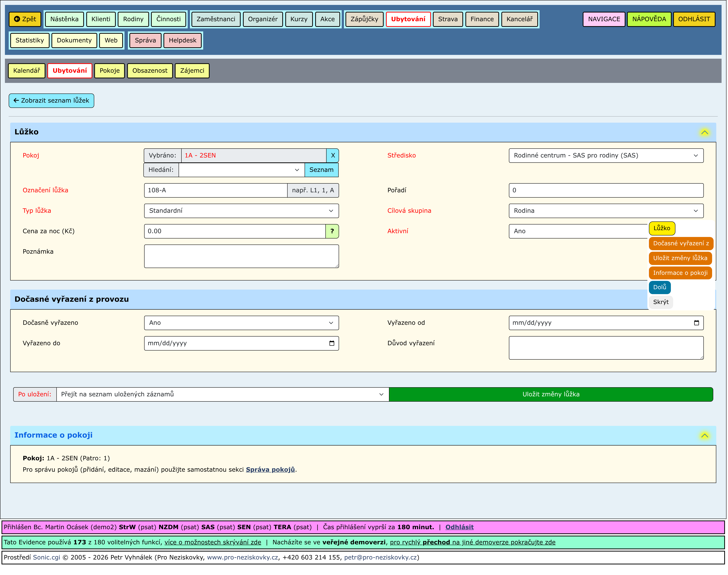
Task: Switch to the Pokoje tab
Action: 109,71
